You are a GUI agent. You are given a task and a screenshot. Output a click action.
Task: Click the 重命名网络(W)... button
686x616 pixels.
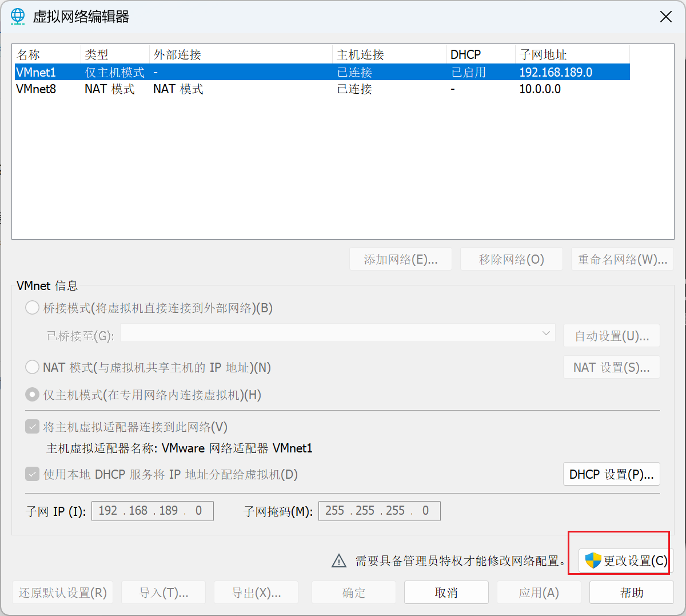(x=623, y=259)
